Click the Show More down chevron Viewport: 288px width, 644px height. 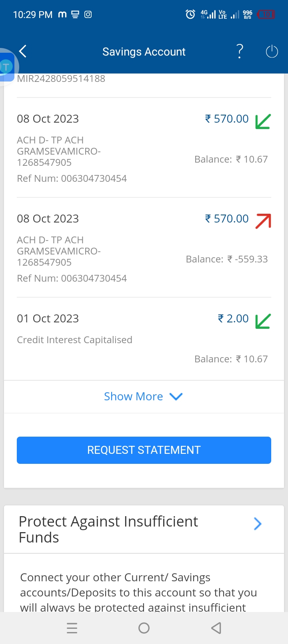coord(176,396)
